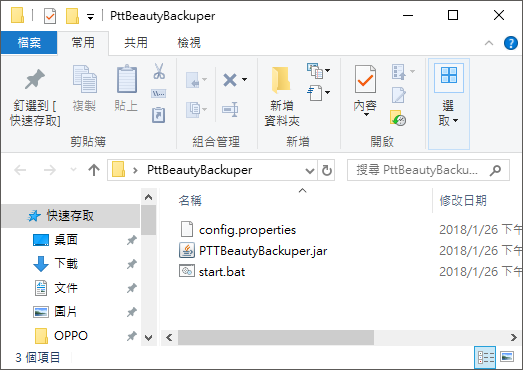The width and height of the screenshot is (523, 370).
Task: Switch to large icons view layout
Action: (x=507, y=357)
